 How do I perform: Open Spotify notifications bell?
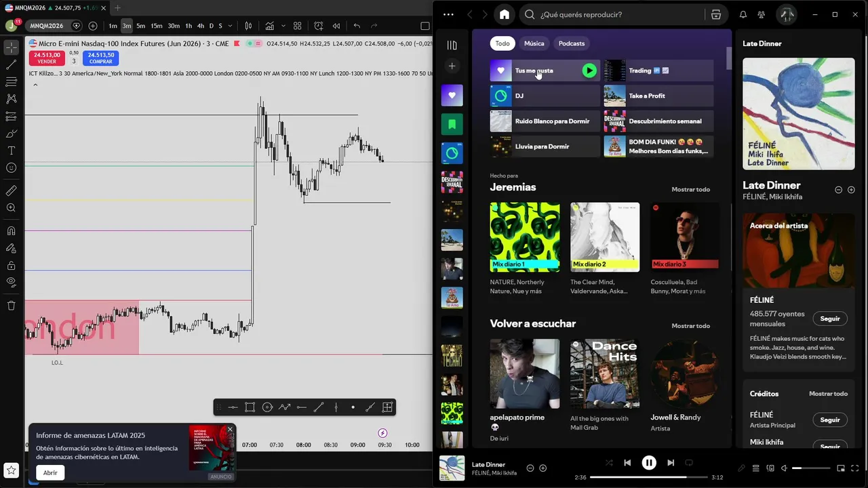coord(743,14)
